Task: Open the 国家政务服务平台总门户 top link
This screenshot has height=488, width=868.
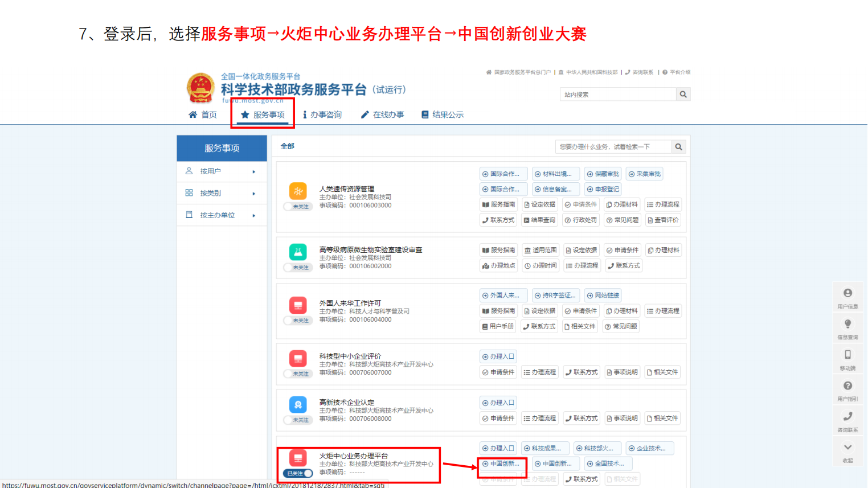Action: pos(518,72)
